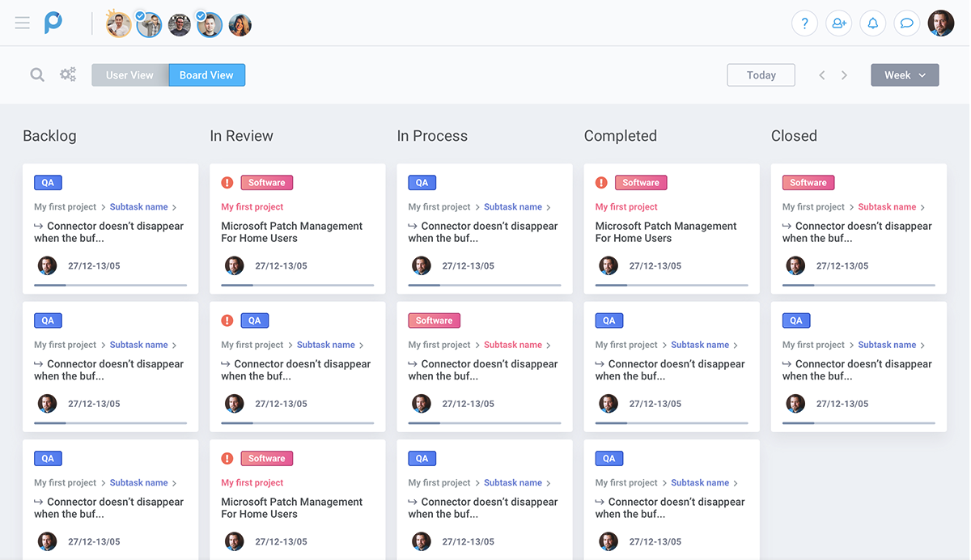The image size is (971, 560).
Task: Switch to Board View tab
Action: (206, 75)
